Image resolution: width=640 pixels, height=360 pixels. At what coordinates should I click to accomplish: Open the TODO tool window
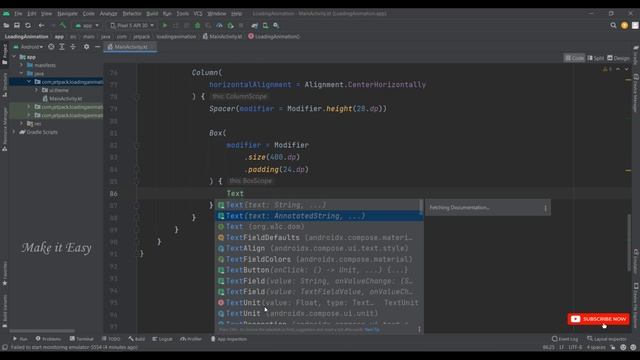point(111,339)
